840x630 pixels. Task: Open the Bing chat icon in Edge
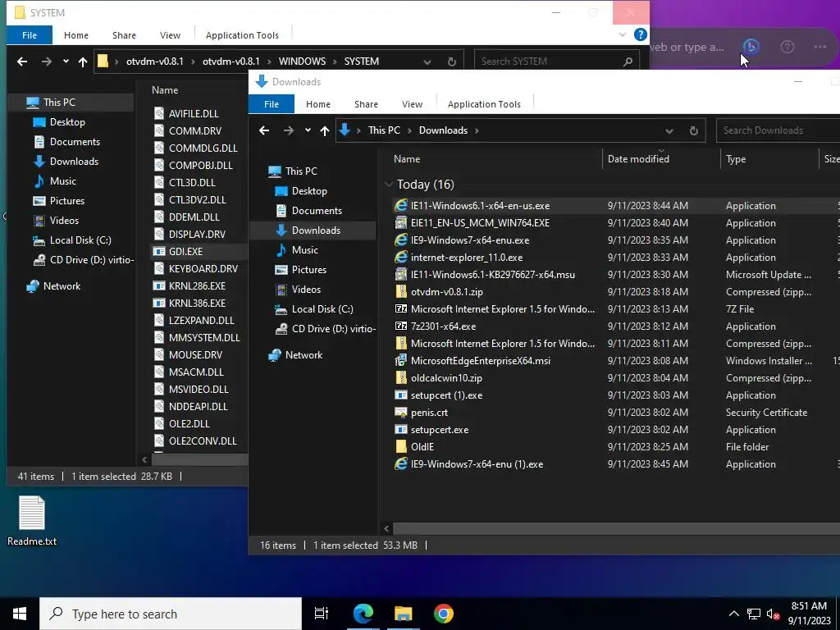click(751, 47)
